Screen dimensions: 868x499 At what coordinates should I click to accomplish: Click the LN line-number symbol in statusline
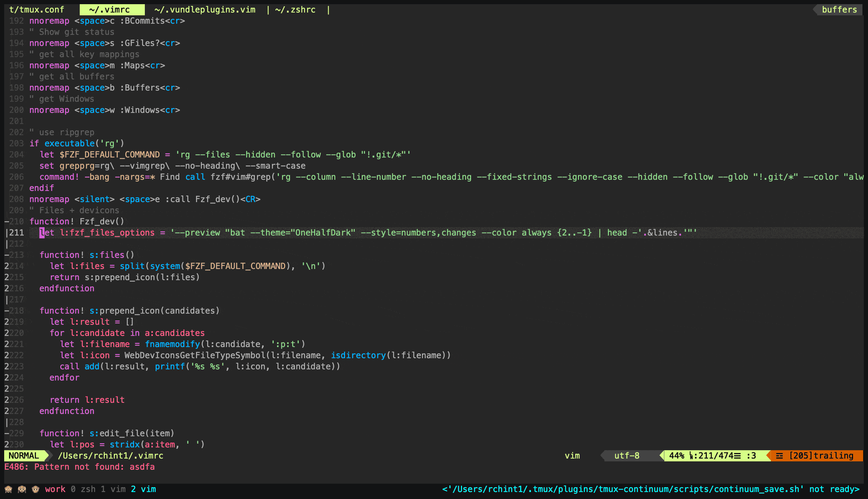(691, 456)
